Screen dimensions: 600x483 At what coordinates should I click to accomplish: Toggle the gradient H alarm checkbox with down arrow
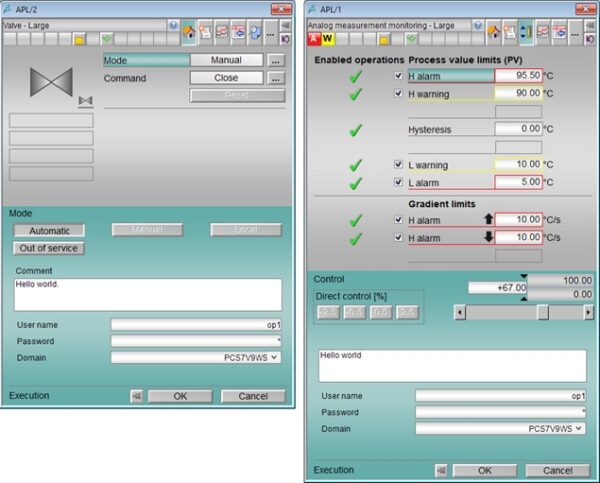pos(398,238)
